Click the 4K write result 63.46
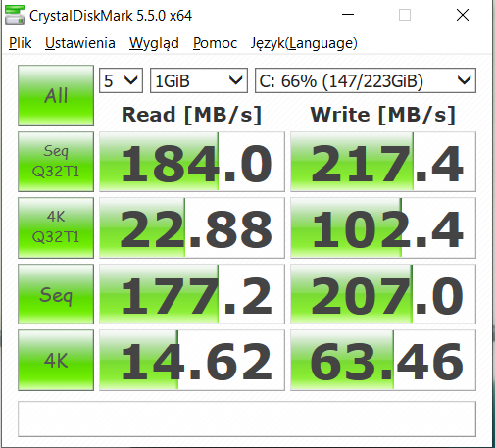This screenshot has width=495, height=448. click(x=383, y=360)
